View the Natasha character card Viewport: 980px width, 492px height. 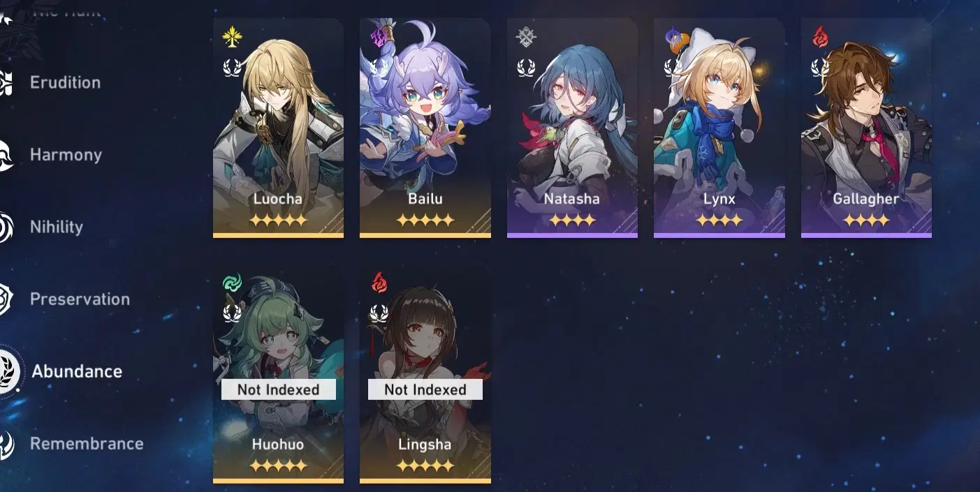pyautogui.click(x=572, y=128)
